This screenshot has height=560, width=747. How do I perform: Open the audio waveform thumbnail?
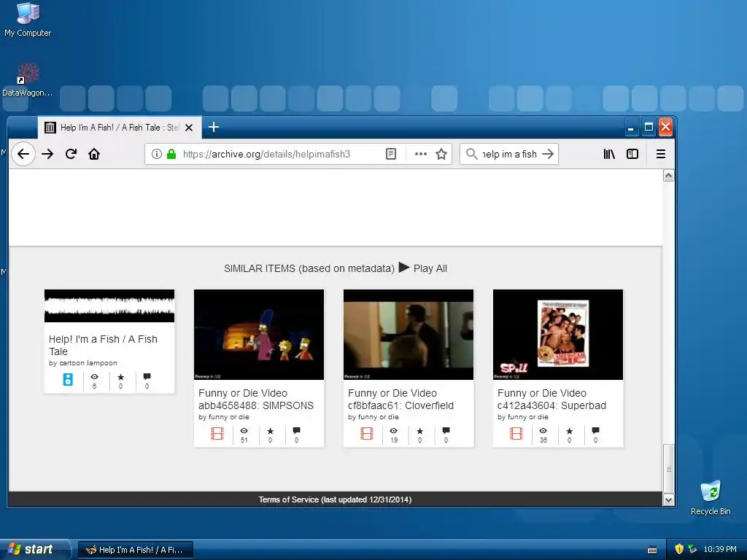pos(109,306)
